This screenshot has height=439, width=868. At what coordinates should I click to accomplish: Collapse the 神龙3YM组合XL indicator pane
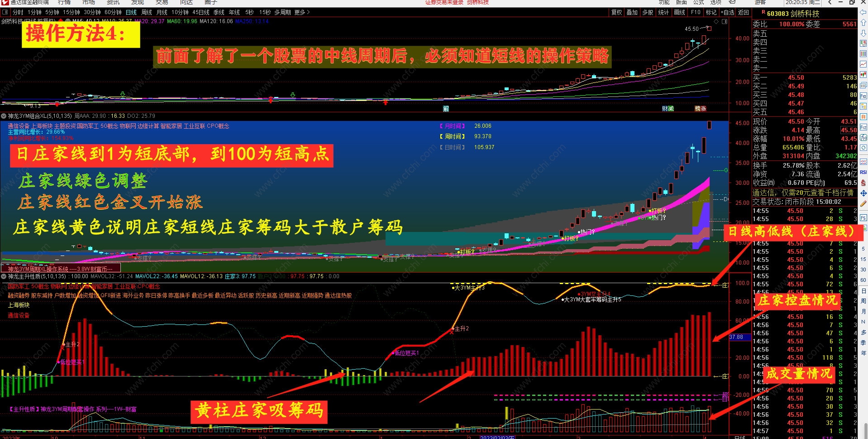tap(4, 116)
